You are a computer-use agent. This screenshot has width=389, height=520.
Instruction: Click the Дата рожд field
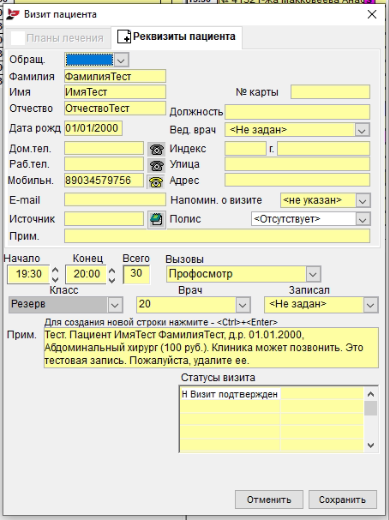click(x=93, y=128)
